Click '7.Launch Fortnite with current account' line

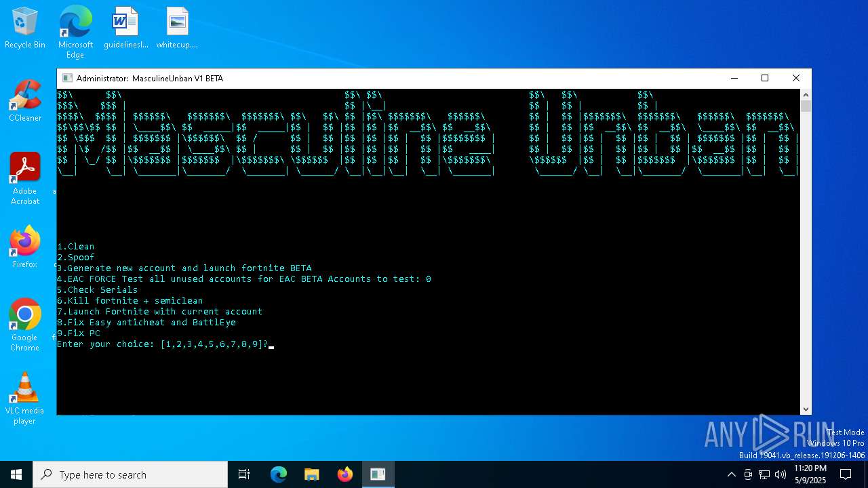pyautogui.click(x=160, y=312)
